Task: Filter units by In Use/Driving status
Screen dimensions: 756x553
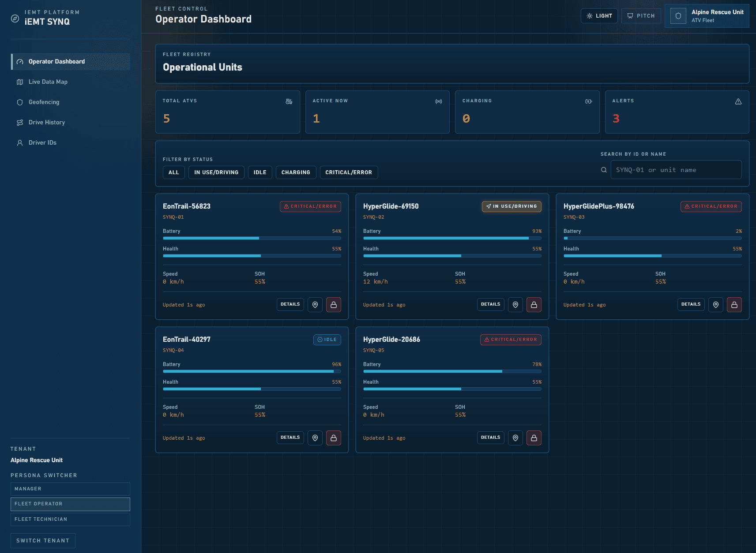Action: [x=216, y=172]
